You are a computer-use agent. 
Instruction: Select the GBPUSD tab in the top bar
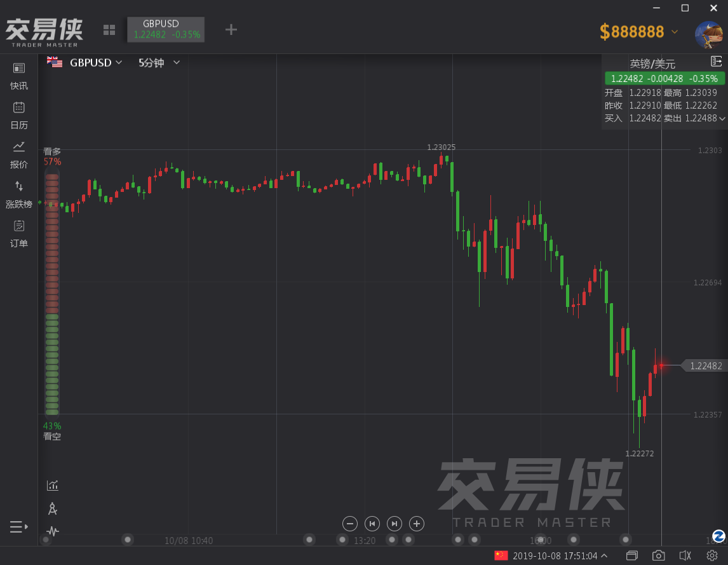166,29
